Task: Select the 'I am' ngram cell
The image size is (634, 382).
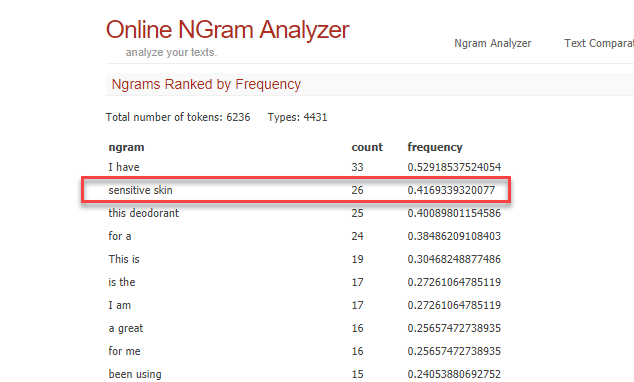Action: 120,305
